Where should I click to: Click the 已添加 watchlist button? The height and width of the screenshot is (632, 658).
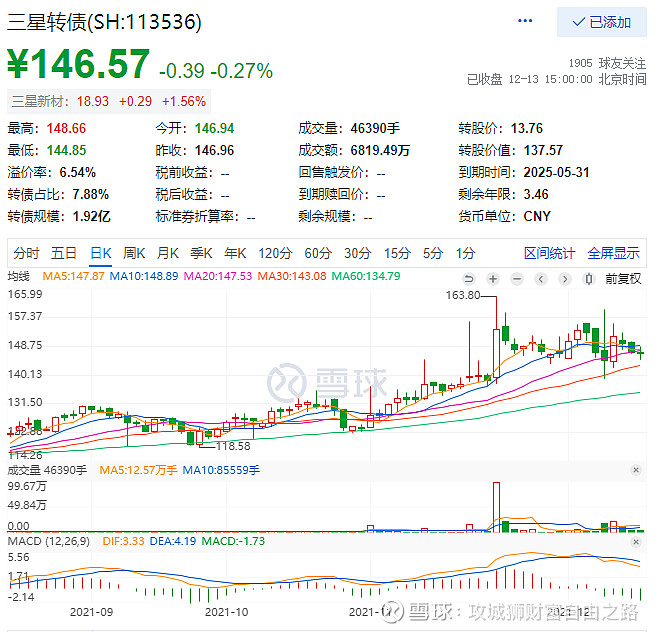pos(601,22)
